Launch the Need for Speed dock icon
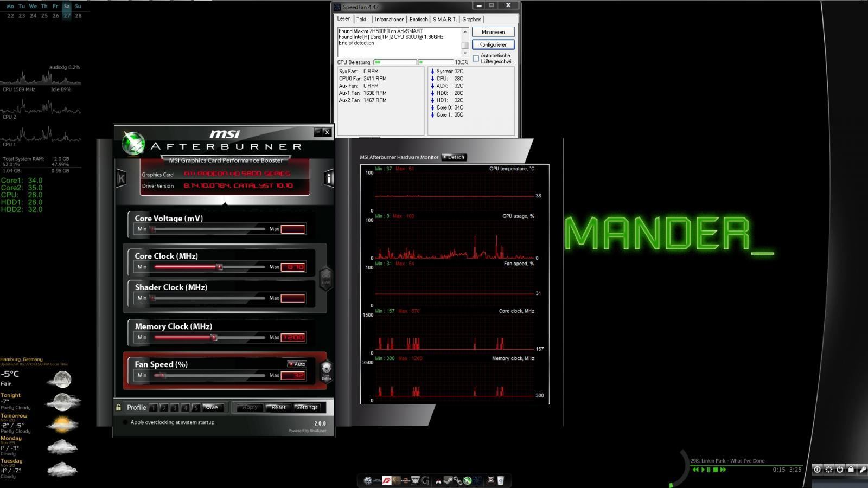The image size is (868, 488). pyautogui.click(x=386, y=480)
